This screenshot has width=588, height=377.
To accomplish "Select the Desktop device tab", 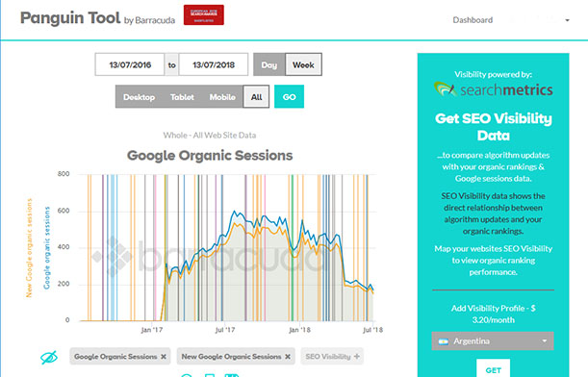I will point(140,97).
